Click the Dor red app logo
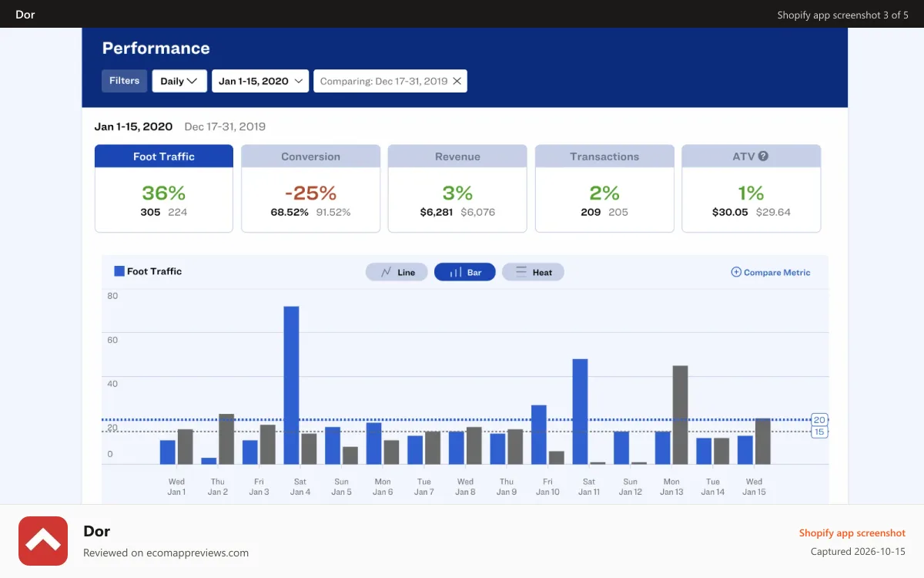 (43, 541)
